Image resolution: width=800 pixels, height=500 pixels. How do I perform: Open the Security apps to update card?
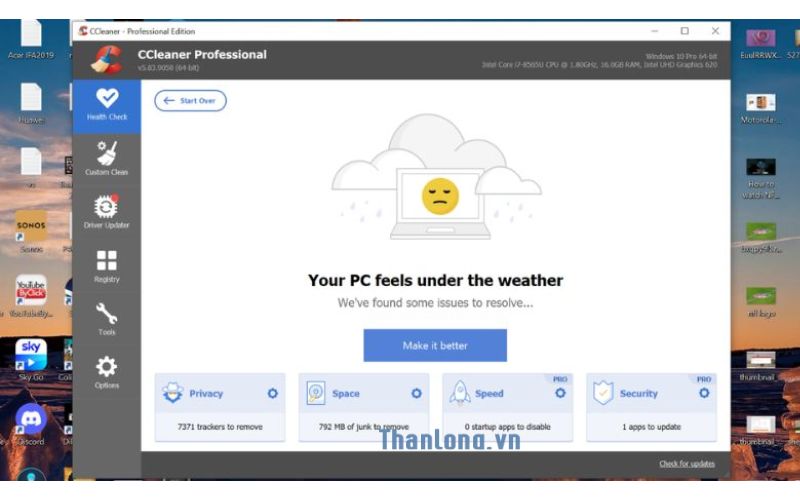[651, 408]
